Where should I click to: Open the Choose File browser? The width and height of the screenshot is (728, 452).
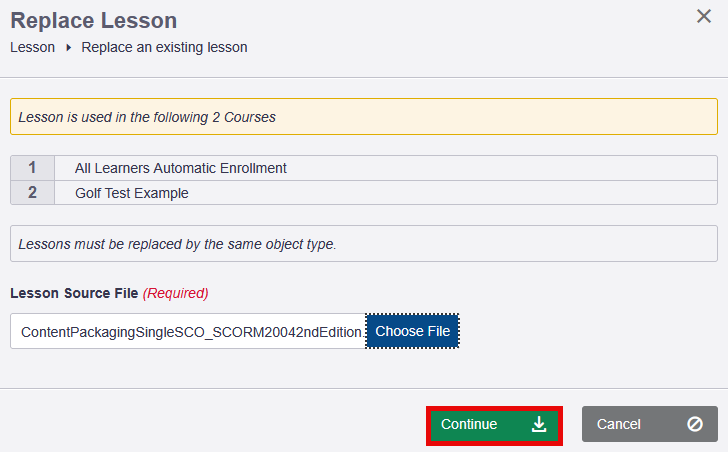tap(412, 331)
